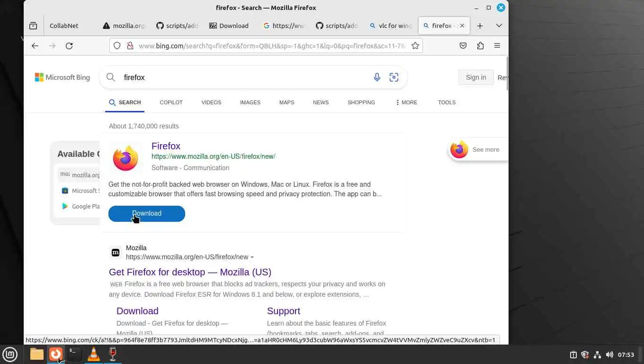644x364 pixels.
Task: Click the page vertical scrollbar
Action: tap(507, 73)
